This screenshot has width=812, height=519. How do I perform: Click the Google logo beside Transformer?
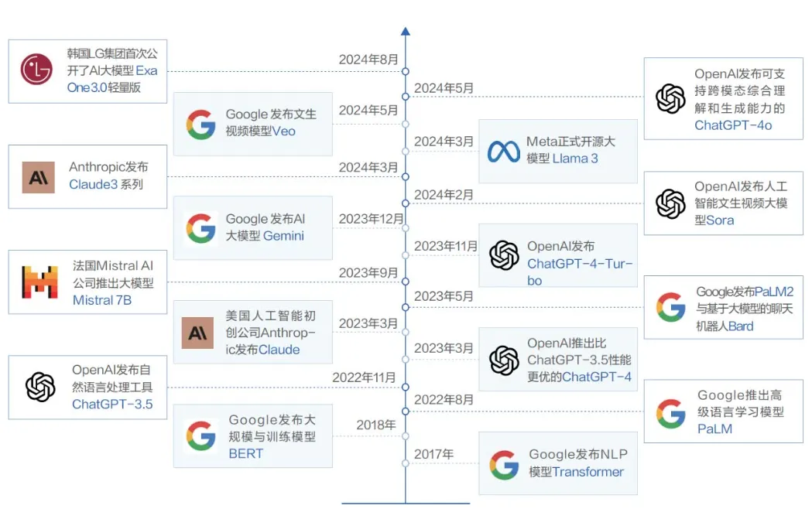point(504,465)
